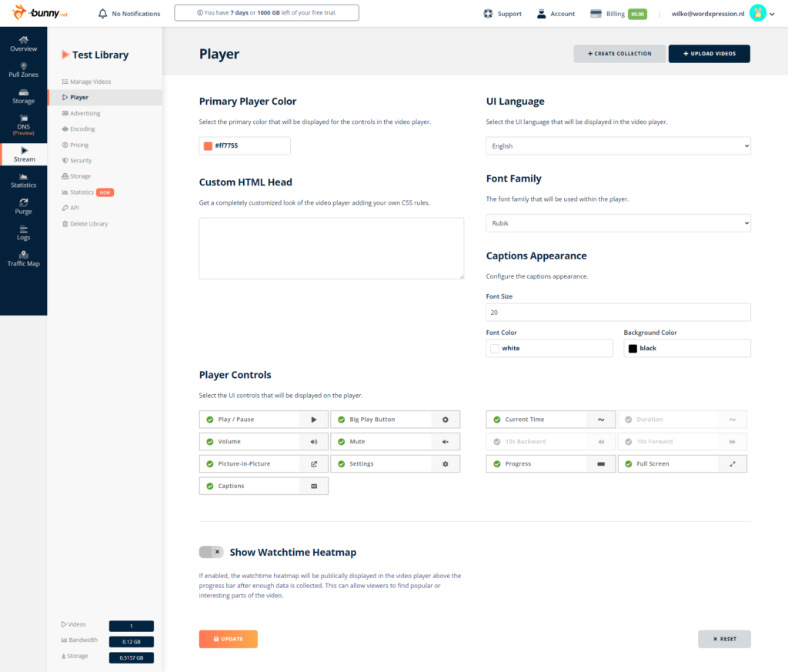Open the notifications bell
This screenshot has width=788, height=672.
(x=102, y=14)
